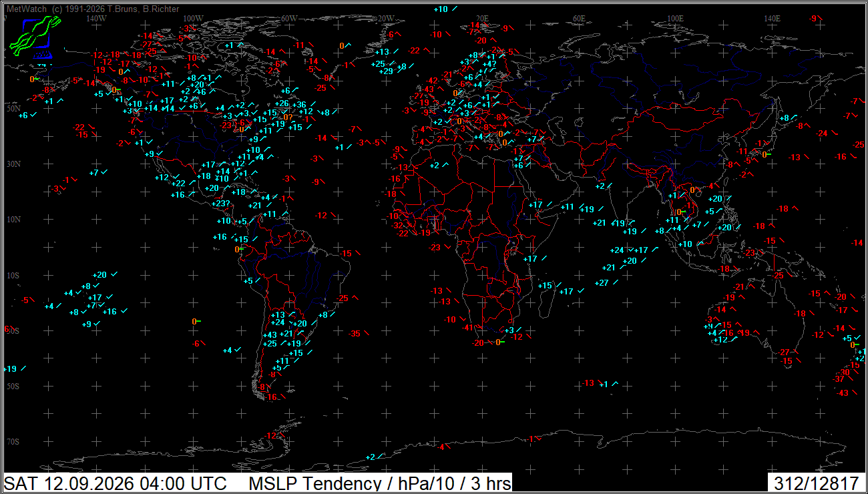The image size is (868, 494).
Task: Select the -32 station value in West Africa
Action: pos(397,226)
